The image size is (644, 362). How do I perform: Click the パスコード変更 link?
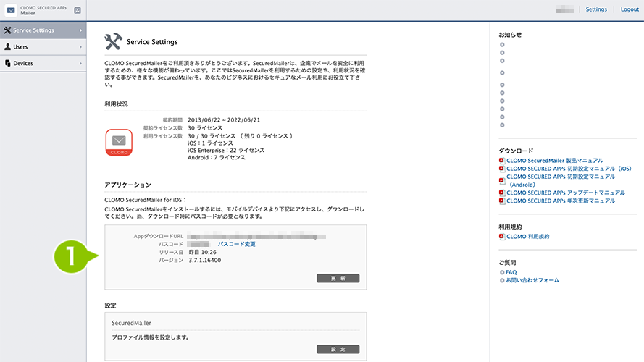[x=237, y=244]
